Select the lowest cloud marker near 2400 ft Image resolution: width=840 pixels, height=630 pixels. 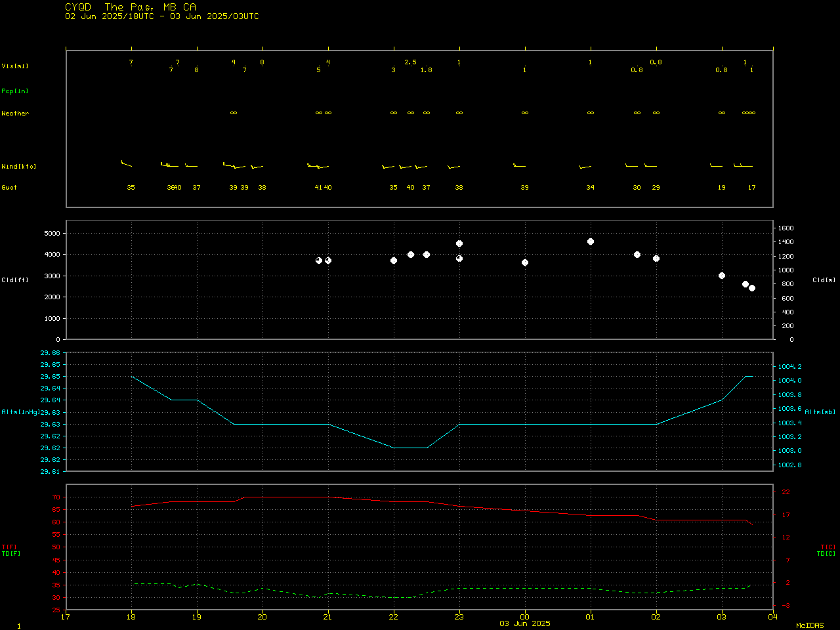pos(752,288)
